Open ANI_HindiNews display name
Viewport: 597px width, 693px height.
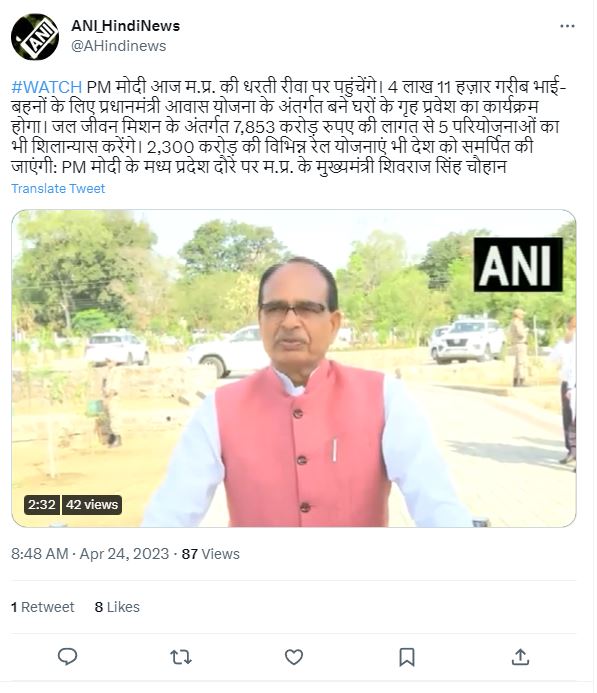click(x=125, y=26)
